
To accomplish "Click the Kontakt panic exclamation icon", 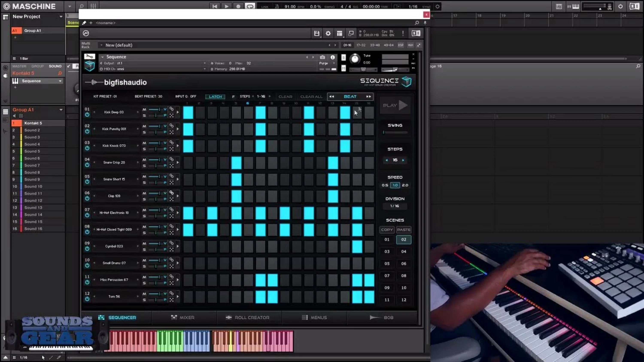I will coord(403,33).
